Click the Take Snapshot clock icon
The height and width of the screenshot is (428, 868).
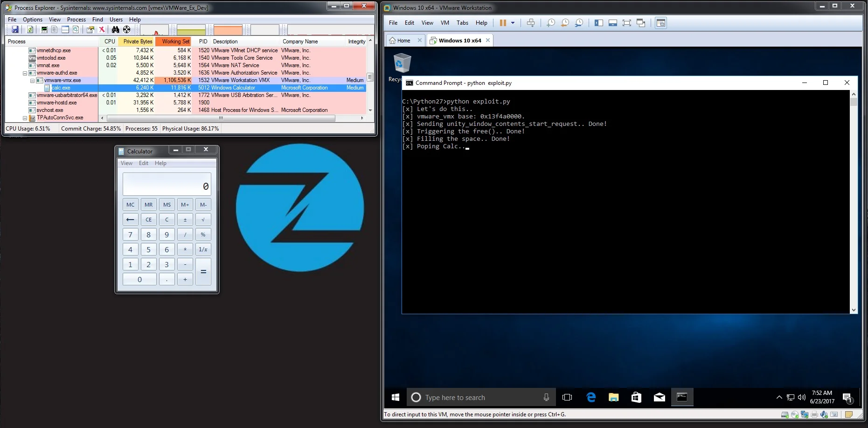click(551, 23)
